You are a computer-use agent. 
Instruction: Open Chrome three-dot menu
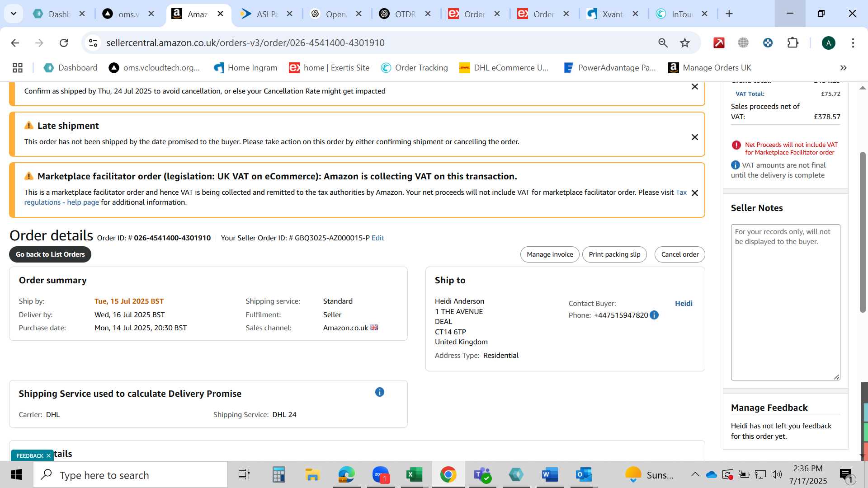click(x=853, y=43)
